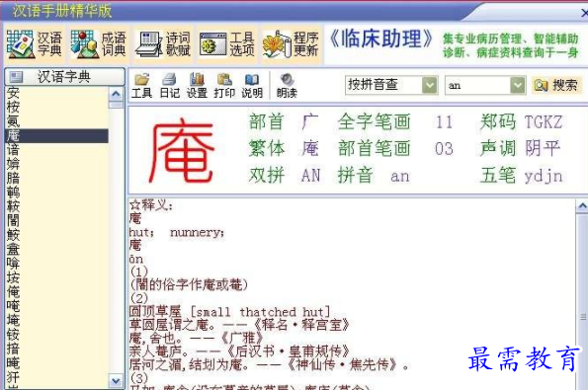Viewport: 588px width, 390px height.
Task: Open the 工具 folder toolbar icon
Action: [x=141, y=86]
